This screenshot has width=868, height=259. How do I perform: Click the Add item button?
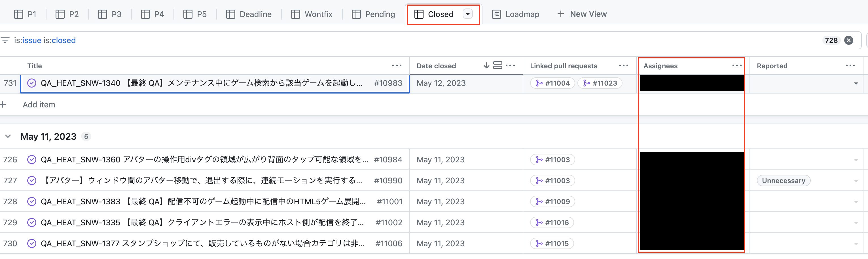39,104
